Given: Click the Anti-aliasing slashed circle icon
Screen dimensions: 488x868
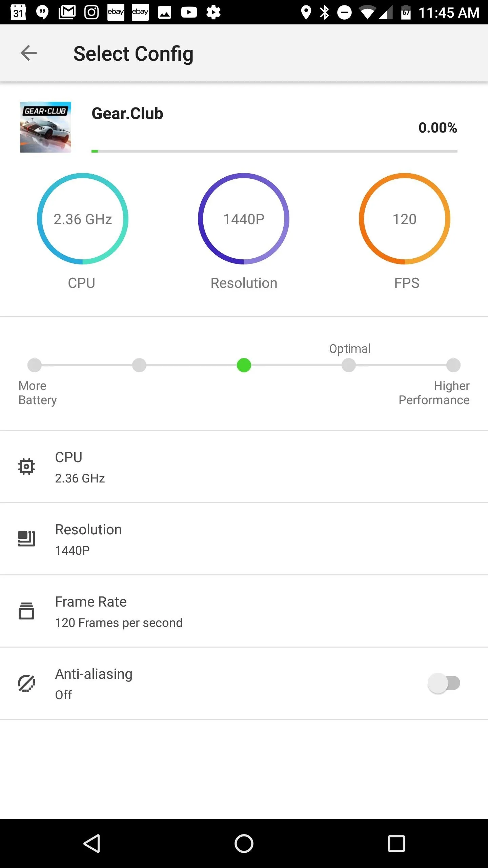Looking at the screenshot, I should click(x=26, y=683).
